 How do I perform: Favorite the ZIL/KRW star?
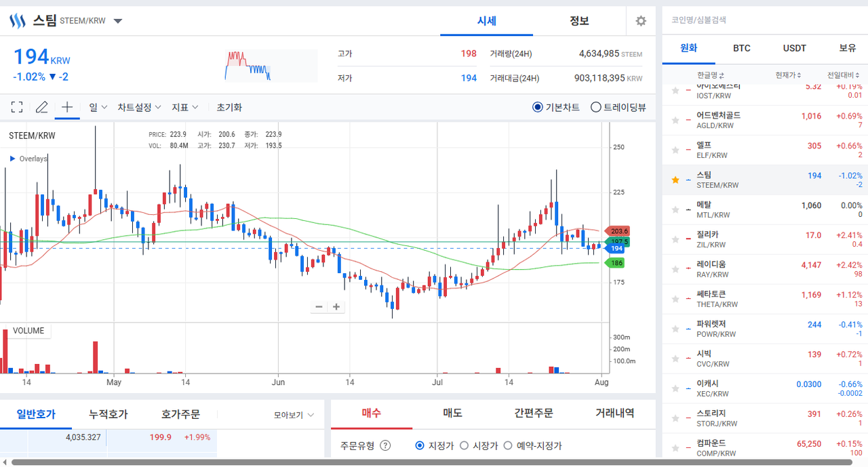[x=675, y=239]
